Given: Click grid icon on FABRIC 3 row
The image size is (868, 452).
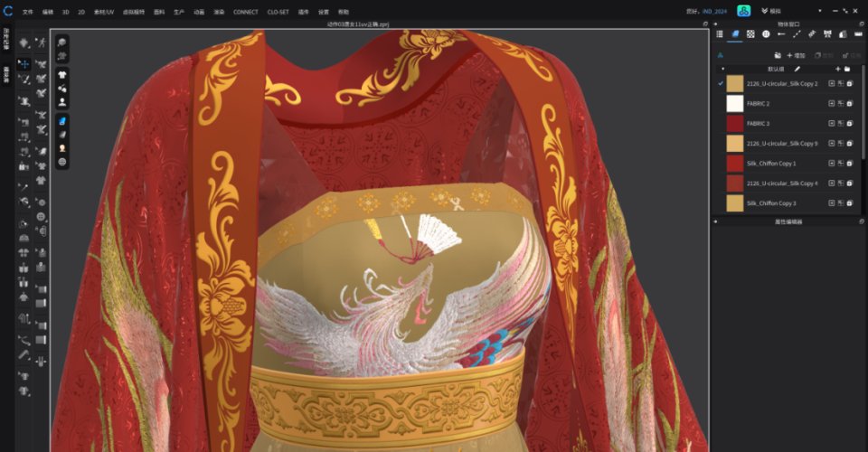Looking at the screenshot, I should click(840, 123).
